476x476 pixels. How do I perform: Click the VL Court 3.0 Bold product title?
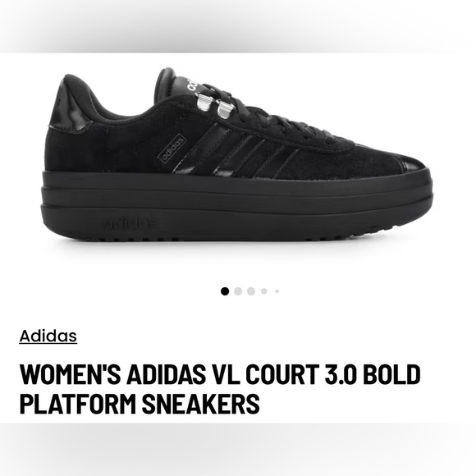pyautogui.click(x=220, y=389)
